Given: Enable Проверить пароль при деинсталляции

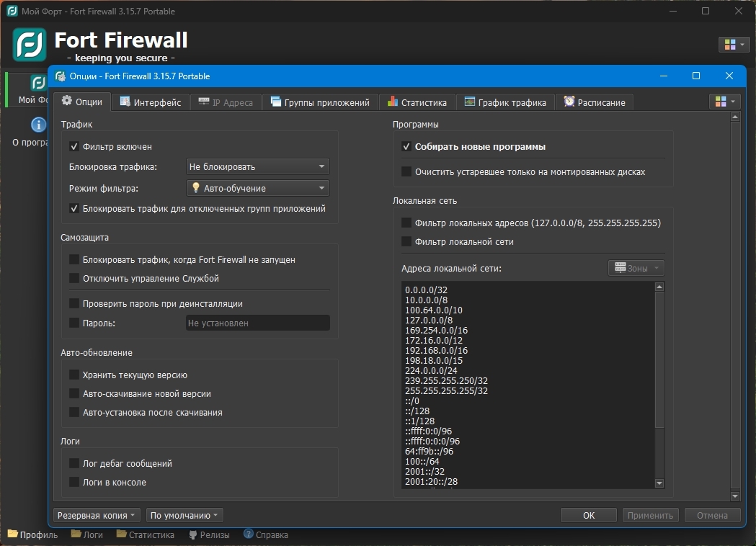Looking at the screenshot, I should (74, 303).
